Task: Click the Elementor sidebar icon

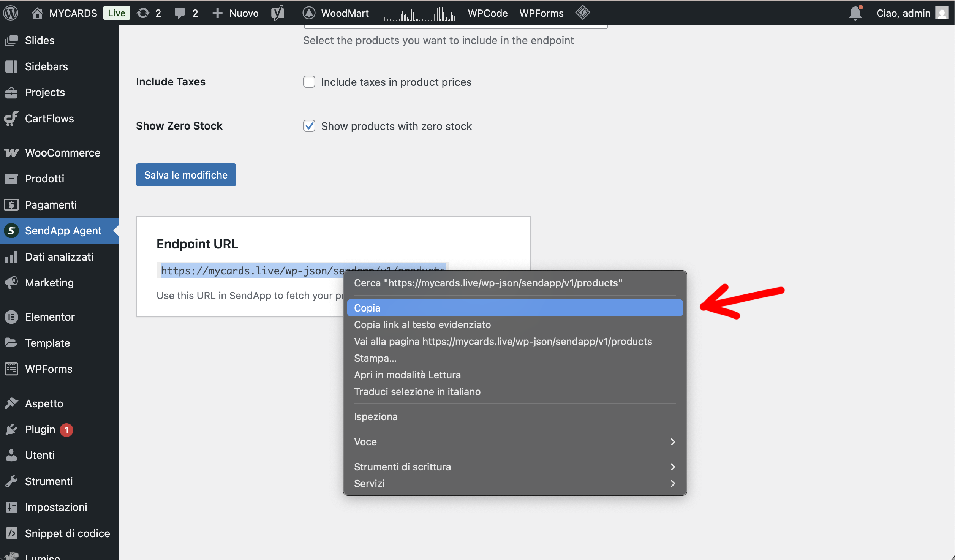Action: (11, 317)
